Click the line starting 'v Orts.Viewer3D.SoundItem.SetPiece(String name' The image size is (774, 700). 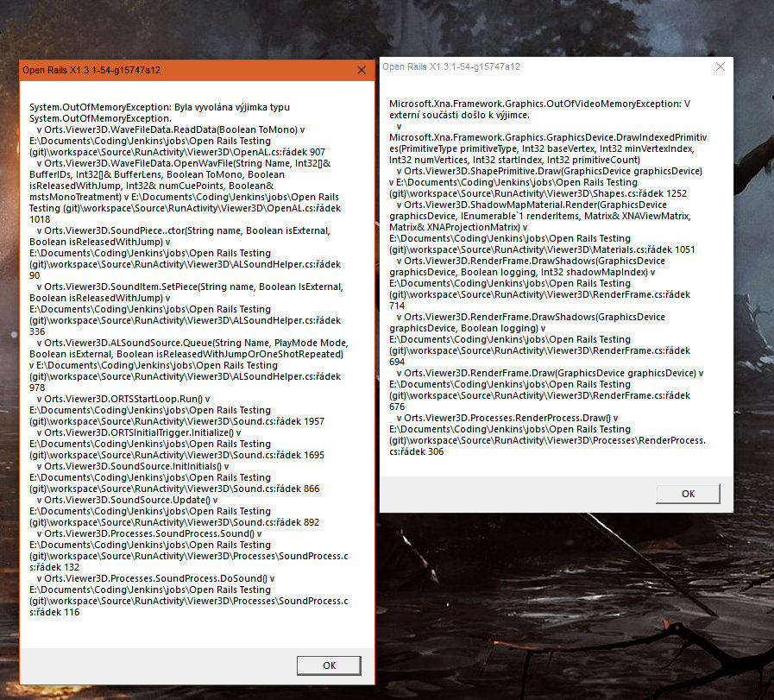[190, 287]
